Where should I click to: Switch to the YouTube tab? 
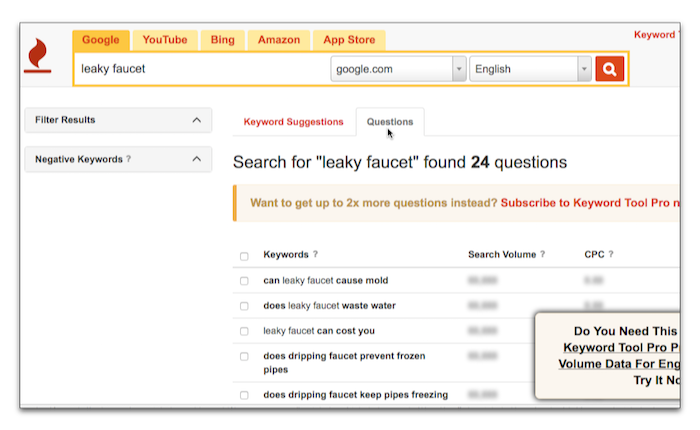[165, 40]
